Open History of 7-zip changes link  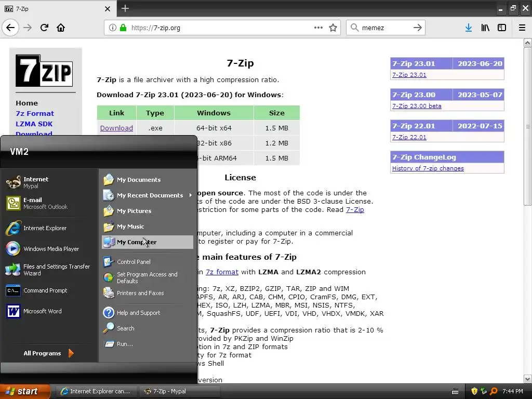point(428,168)
